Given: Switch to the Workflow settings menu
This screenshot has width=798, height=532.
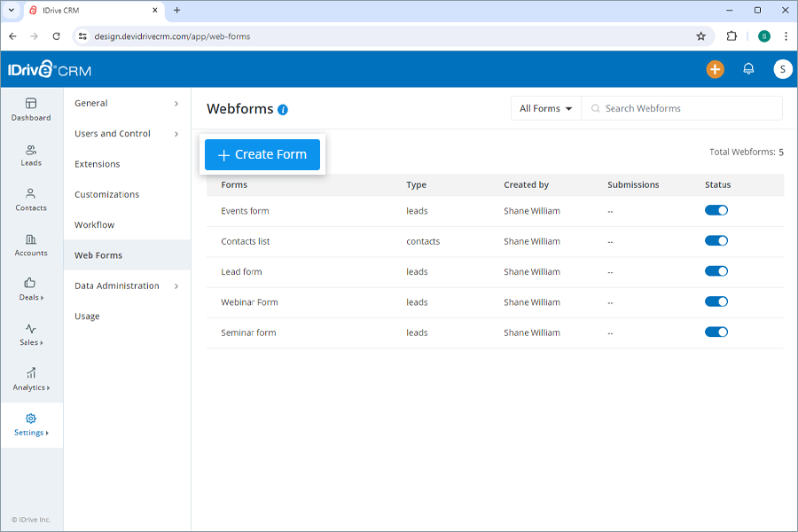Looking at the screenshot, I should coord(94,224).
